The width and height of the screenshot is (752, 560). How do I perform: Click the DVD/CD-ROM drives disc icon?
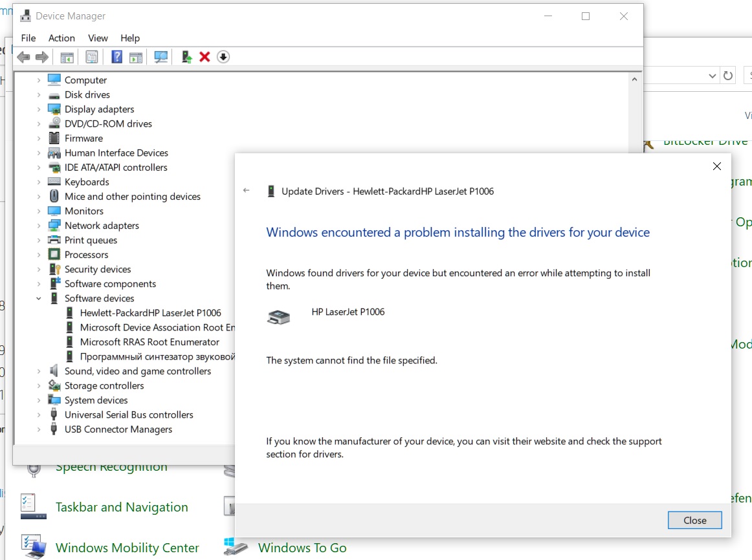click(54, 124)
